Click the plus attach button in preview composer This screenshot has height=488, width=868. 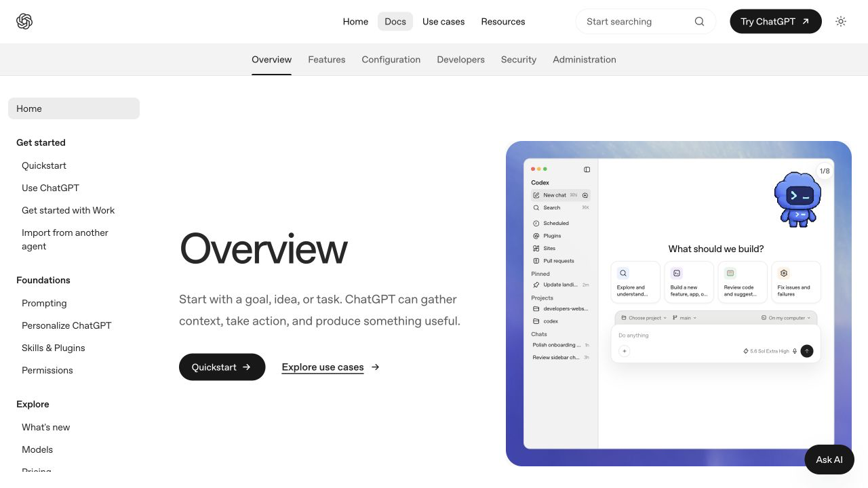[625, 351]
